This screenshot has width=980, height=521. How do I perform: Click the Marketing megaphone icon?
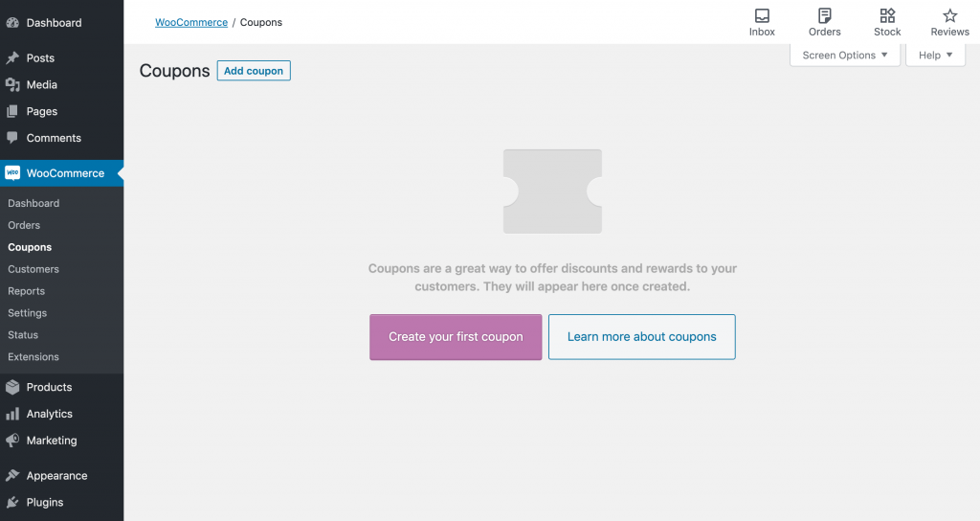pyautogui.click(x=12, y=441)
